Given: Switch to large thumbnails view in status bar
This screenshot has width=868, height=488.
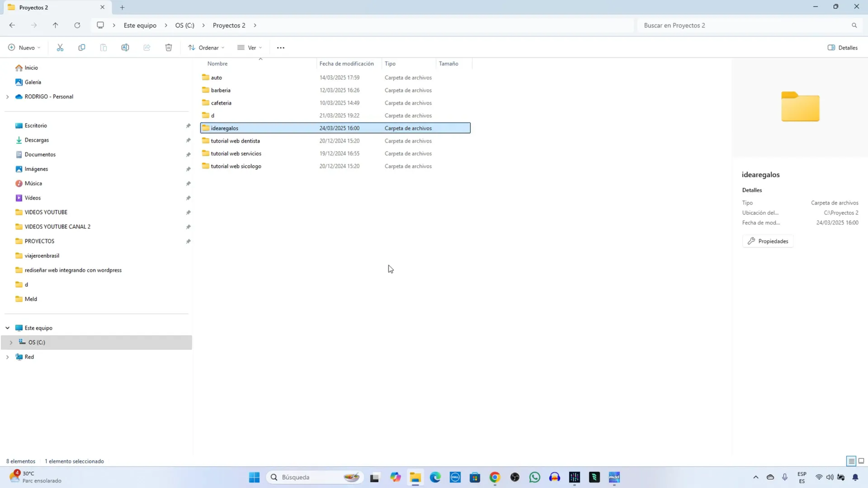Looking at the screenshot, I should click(861, 461).
